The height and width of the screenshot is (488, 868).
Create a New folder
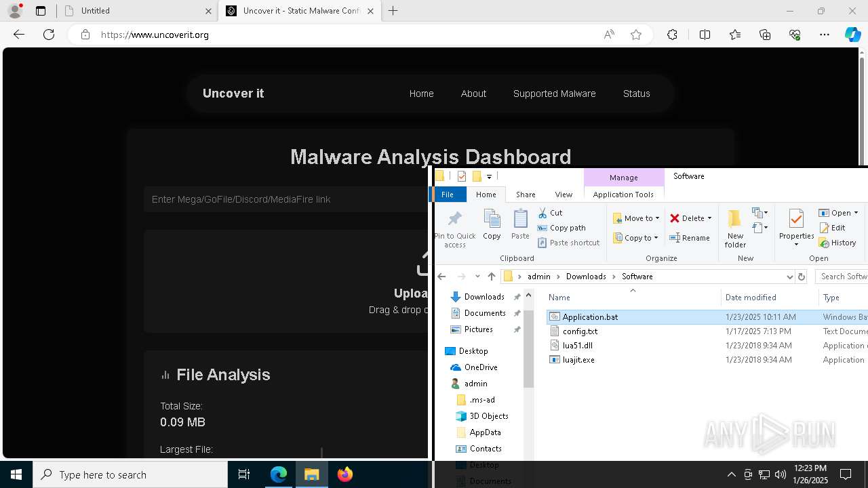(x=735, y=228)
